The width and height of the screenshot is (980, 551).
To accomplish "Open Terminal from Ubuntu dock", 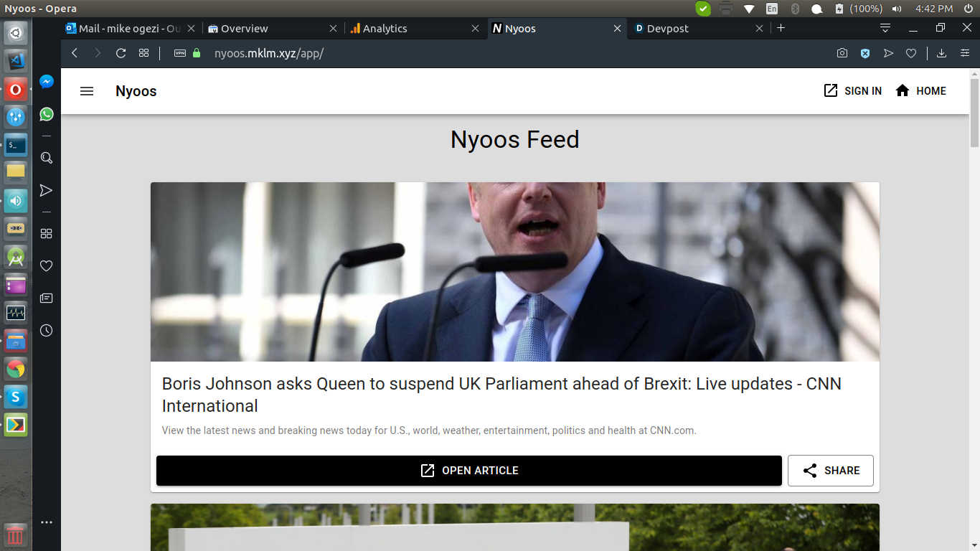I will [x=16, y=145].
